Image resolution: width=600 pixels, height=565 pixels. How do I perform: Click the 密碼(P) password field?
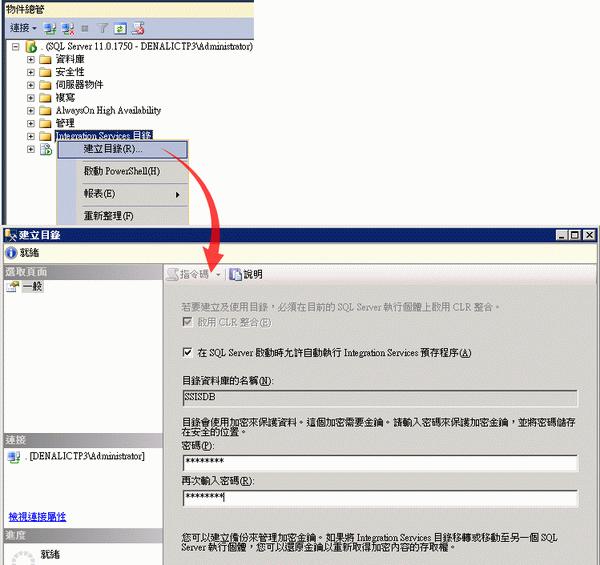(380, 462)
